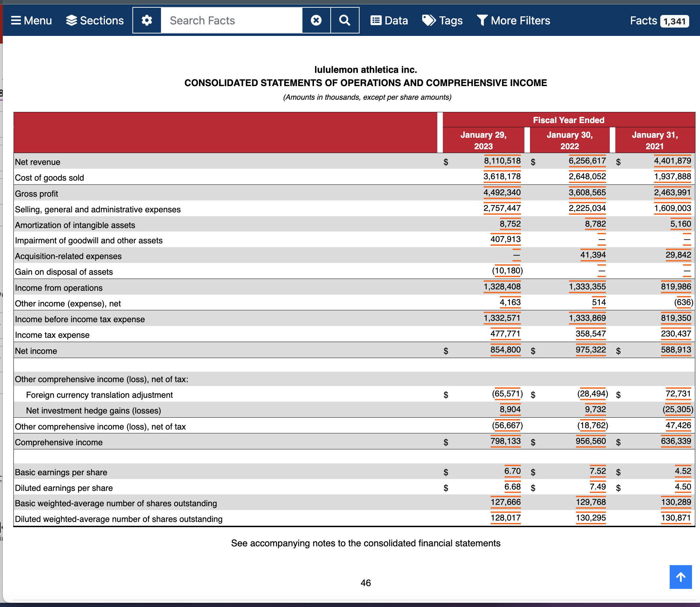700x607 pixels.
Task: Select Cost of goods sold 2,648,052
Action: (587, 176)
